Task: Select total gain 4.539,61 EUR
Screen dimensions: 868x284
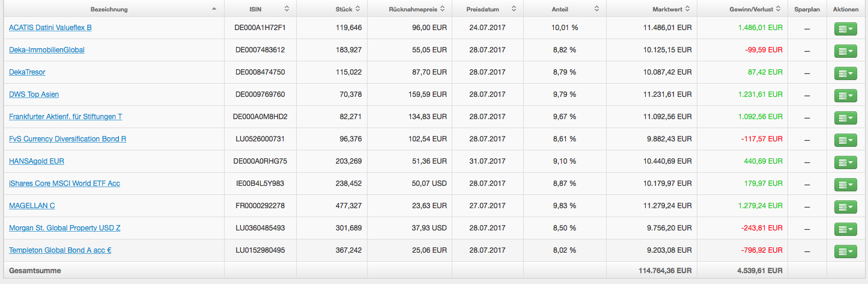Action: click(x=760, y=271)
